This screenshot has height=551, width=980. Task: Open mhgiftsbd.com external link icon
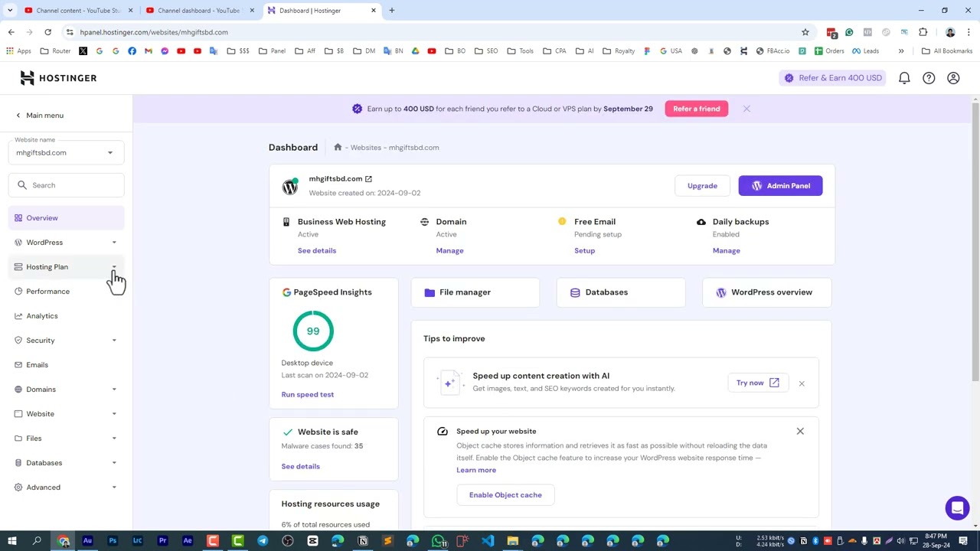click(368, 179)
